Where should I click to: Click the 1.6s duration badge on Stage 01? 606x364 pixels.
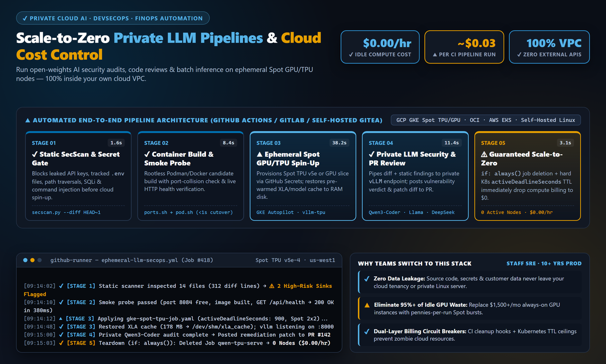[x=116, y=142]
